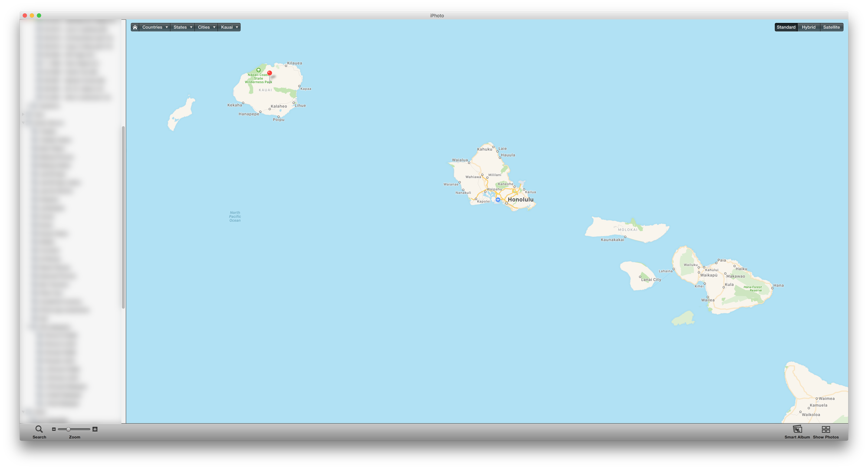Screen dimensions: 868x469
Task: Click the Kekaha town label
Action: 235,105
